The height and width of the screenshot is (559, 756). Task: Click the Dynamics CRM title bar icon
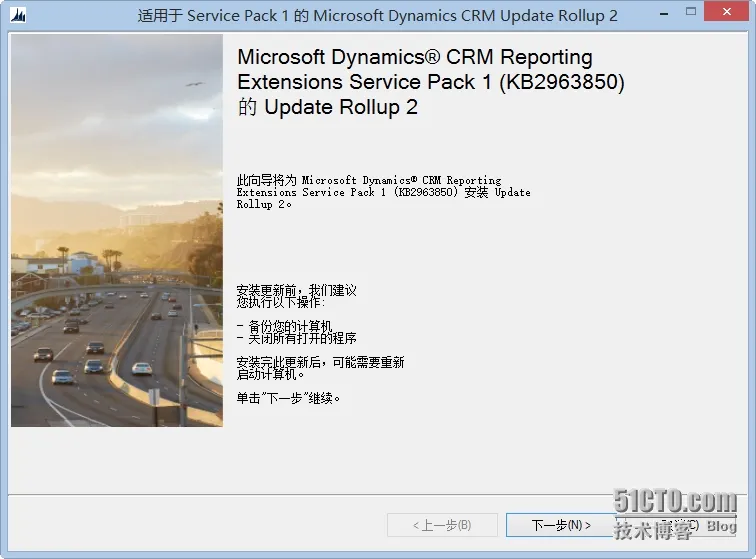pyautogui.click(x=18, y=16)
